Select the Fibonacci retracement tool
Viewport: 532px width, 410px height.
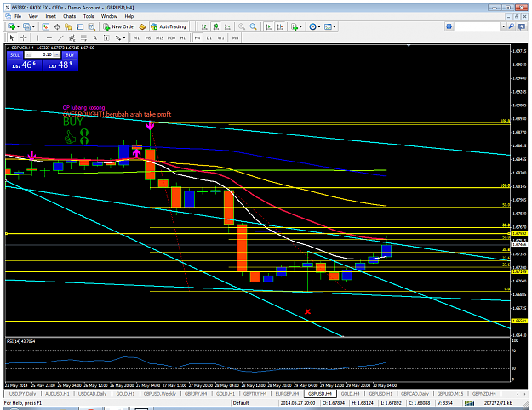83,37
